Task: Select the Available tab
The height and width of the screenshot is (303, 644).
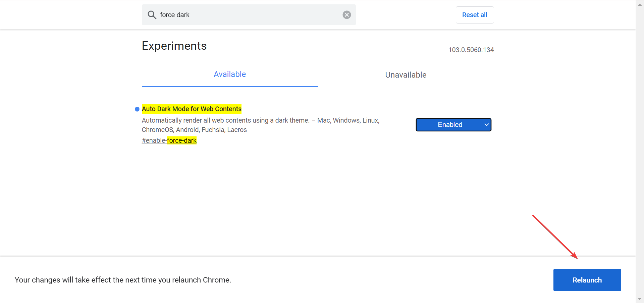Action: pyautogui.click(x=229, y=74)
